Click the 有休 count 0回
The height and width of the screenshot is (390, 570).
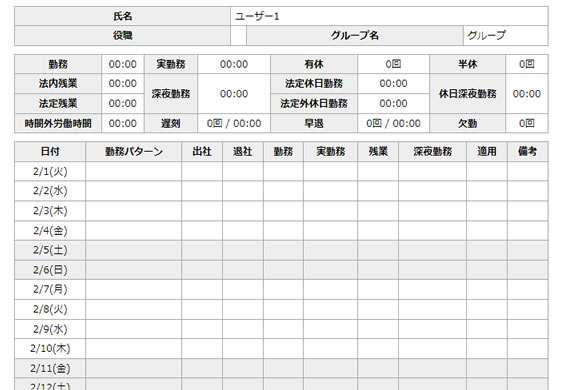393,64
